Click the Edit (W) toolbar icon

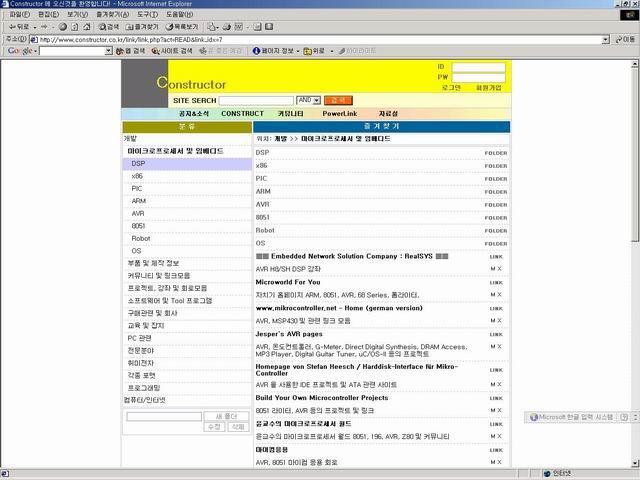point(239,27)
